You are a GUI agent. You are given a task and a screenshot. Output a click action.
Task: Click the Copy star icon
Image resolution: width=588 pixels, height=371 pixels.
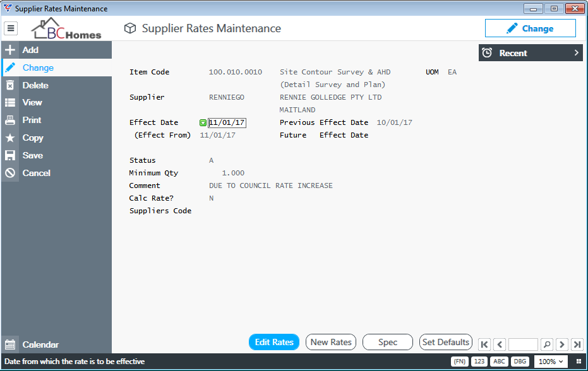coord(10,138)
